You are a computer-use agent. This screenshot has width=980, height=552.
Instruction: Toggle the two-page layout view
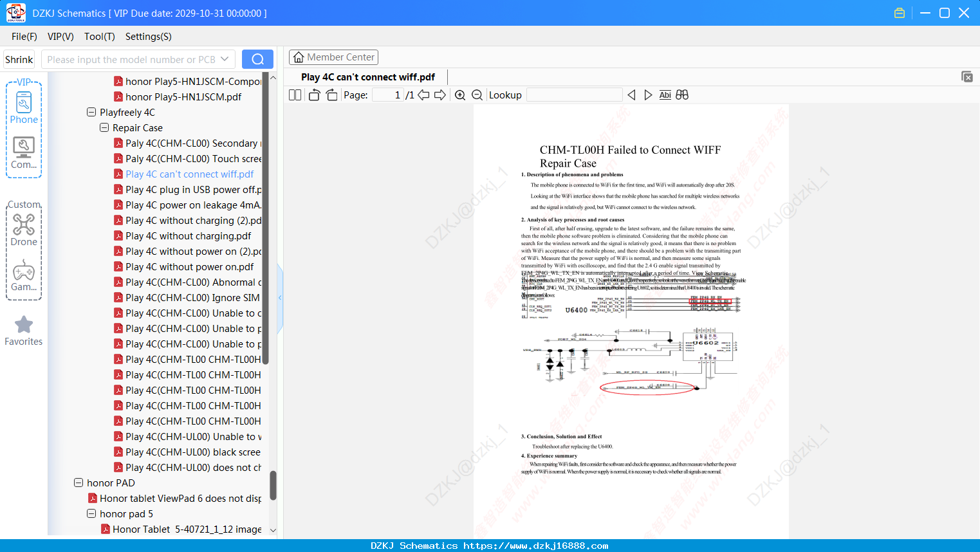[295, 95]
